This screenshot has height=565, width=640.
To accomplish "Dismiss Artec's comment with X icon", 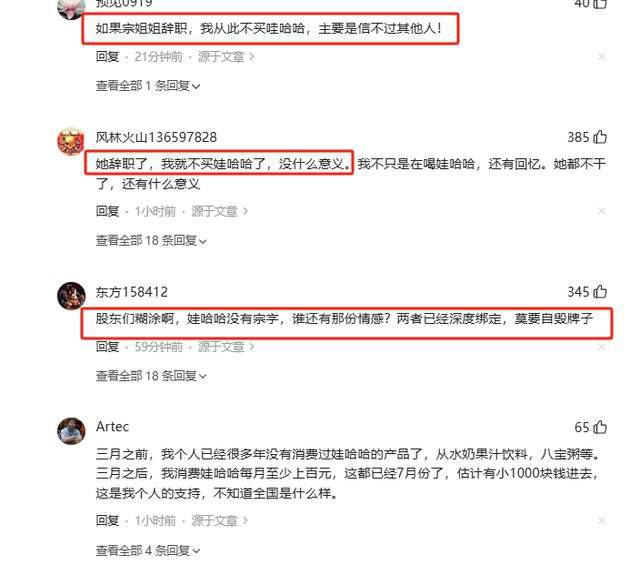I will [x=601, y=521].
